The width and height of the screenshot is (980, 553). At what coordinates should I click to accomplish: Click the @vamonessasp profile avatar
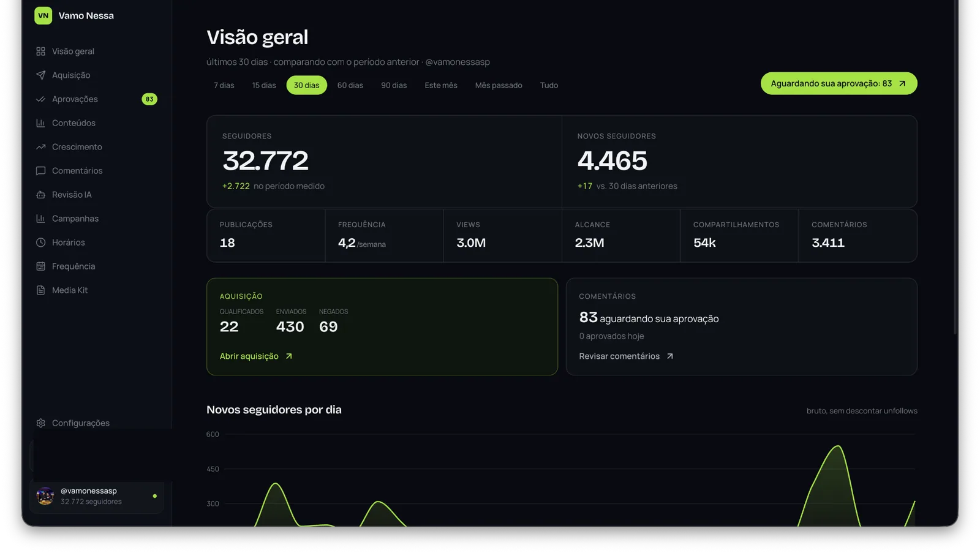click(45, 497)
